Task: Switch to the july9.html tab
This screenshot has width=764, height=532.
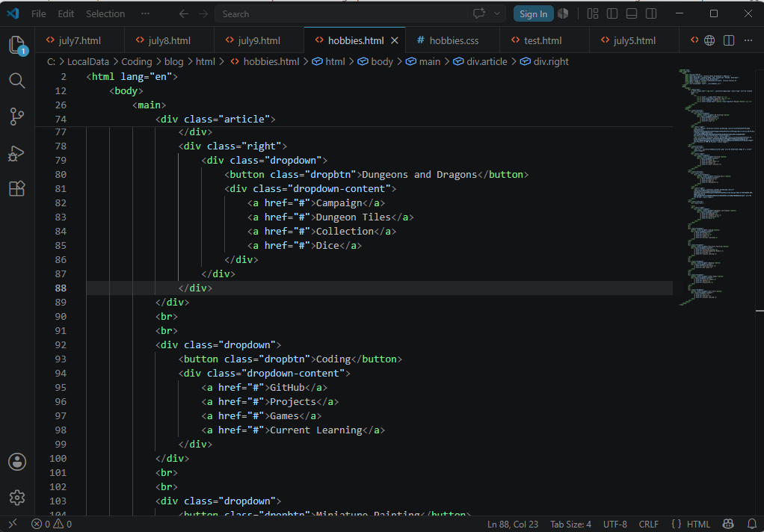Action: tap(259, 40)
